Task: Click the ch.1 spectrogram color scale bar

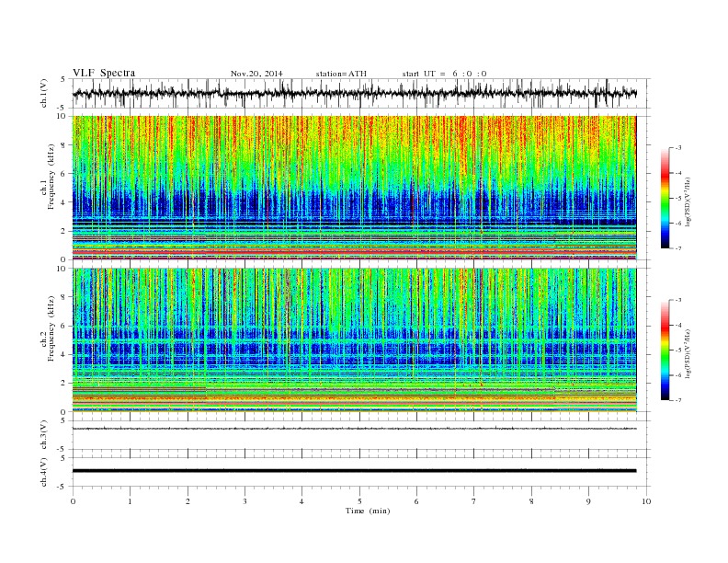Action: 665,198
